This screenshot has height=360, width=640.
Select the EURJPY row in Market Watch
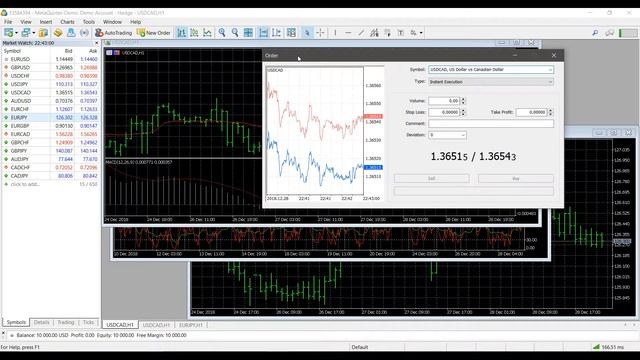[x=51, y=118]
